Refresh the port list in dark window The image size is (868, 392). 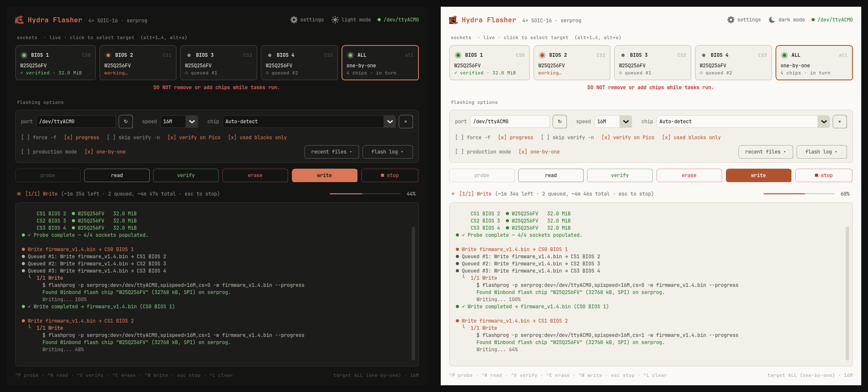(x=126, y=122)
